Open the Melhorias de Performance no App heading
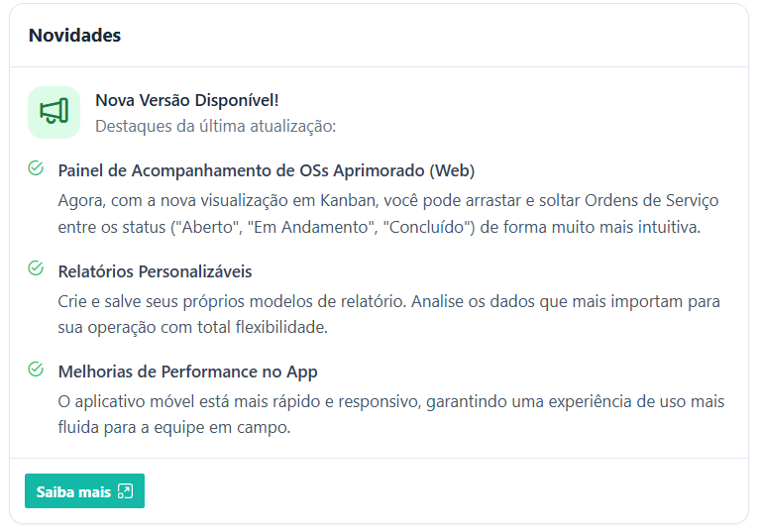The width and height of the screenshot is (761, 532). tap(187, 372)
